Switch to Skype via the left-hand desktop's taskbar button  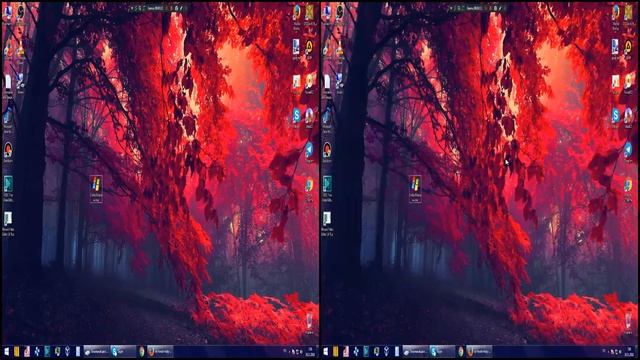[123, 351]
